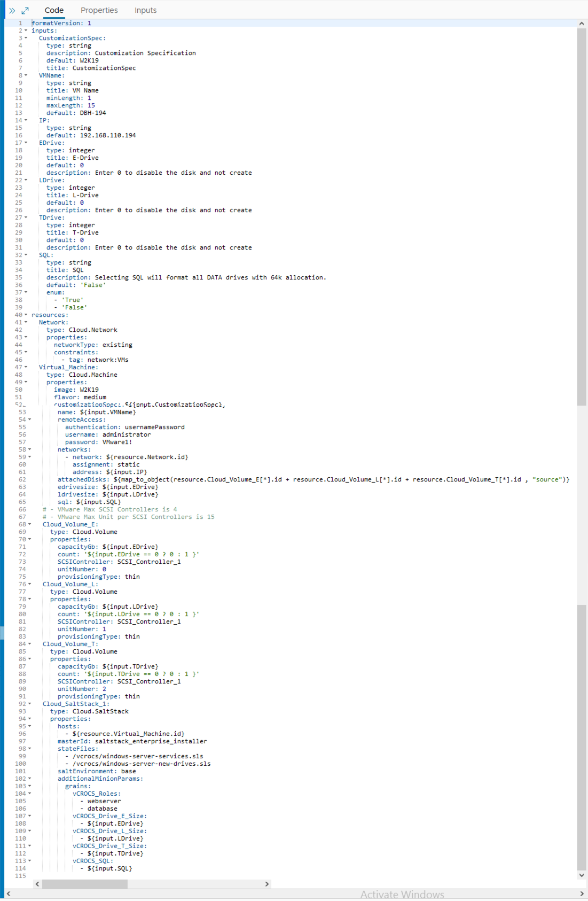This screenshot has height=901, width=588.
Task: Click left arrow of the bottom page scrollbar
Action: point(8,894)
